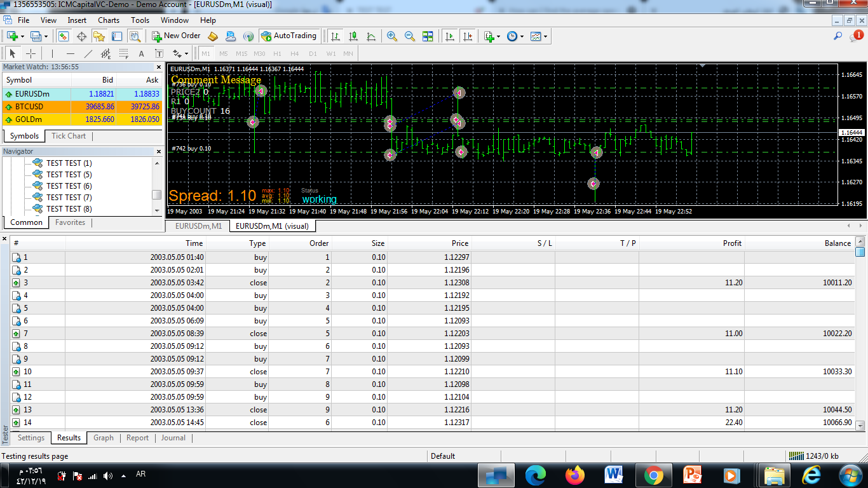Open the Insert menu
The height and width of the screenshot is (488, 868).
tap(77, 20)
